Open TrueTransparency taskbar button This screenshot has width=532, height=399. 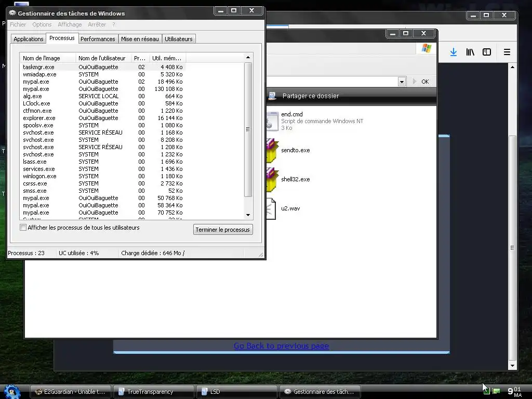click(153, 392)
